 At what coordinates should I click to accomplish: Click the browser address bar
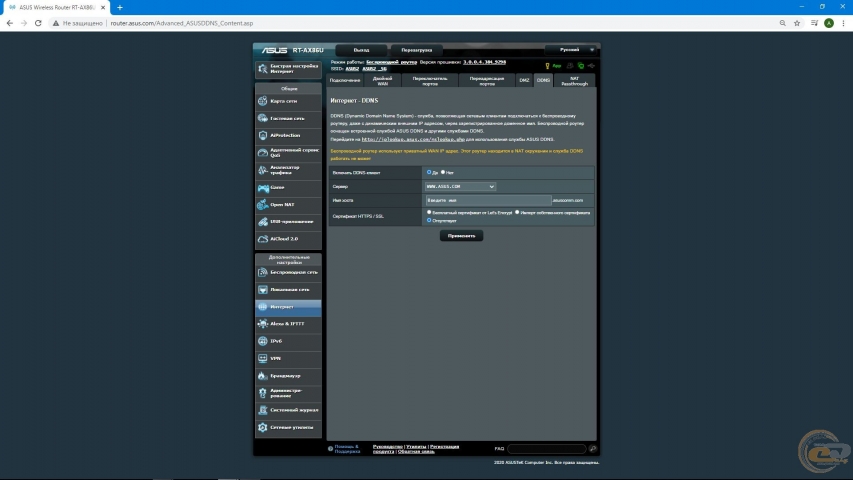point(413,23)
